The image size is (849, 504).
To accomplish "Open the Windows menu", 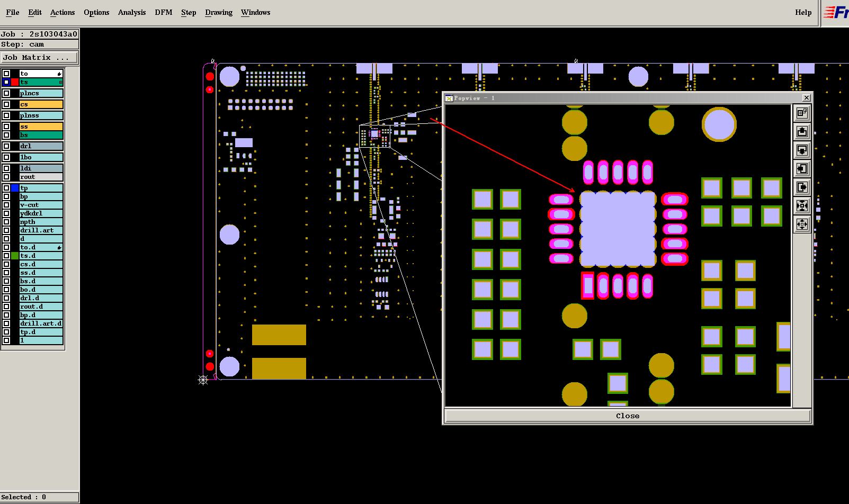I will 256,12.
